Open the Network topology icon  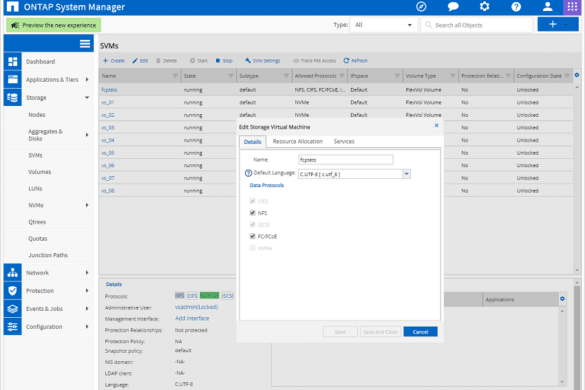[13, 273]
